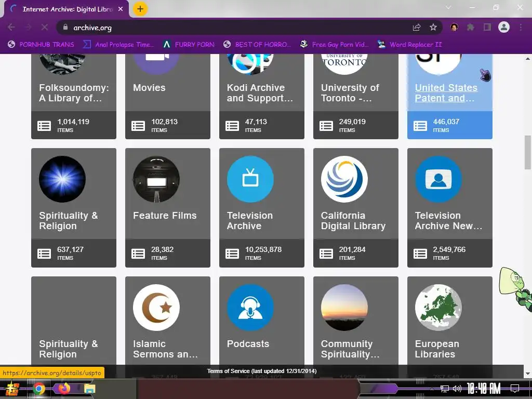Open the Kodi Archive and Support... collection
The width and height of the screenshot is (532, 399).
(x=260, y=92)
